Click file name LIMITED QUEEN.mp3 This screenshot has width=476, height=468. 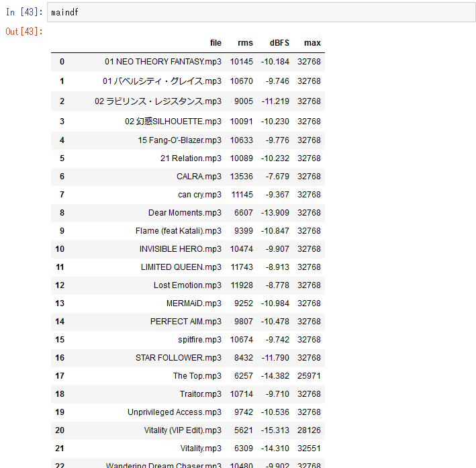pos(181,267)
